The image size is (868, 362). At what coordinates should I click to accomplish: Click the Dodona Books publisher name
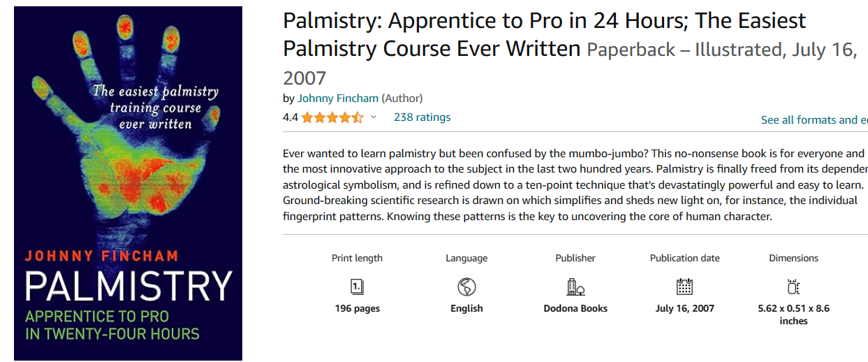575,308
